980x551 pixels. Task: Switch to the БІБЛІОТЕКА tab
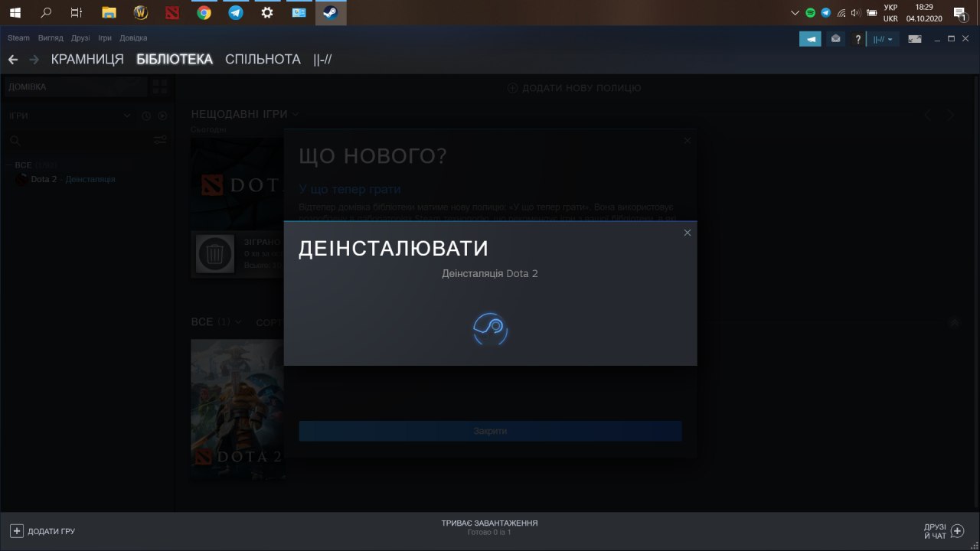tap(175, 60)
